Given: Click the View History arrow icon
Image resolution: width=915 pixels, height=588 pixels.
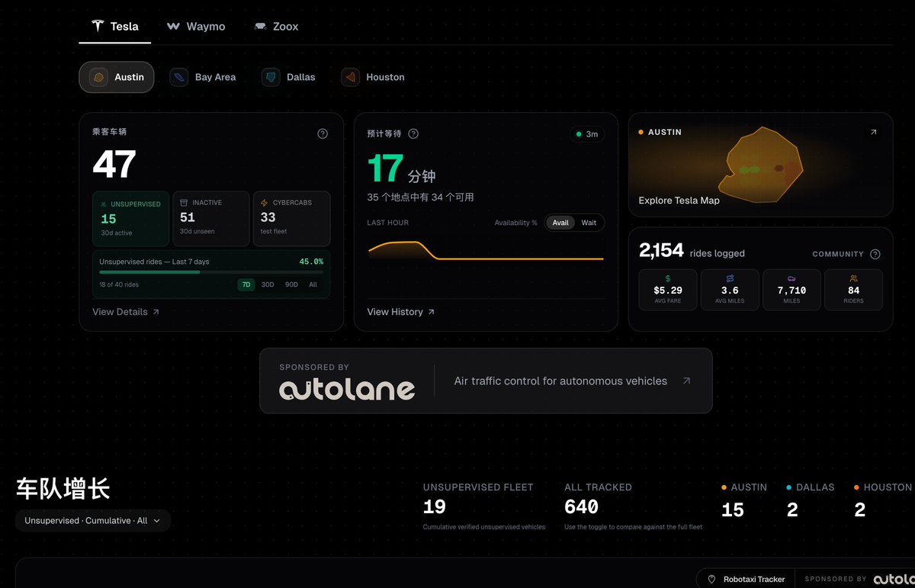Looking at the screenshot, I should tap(431, 312).
